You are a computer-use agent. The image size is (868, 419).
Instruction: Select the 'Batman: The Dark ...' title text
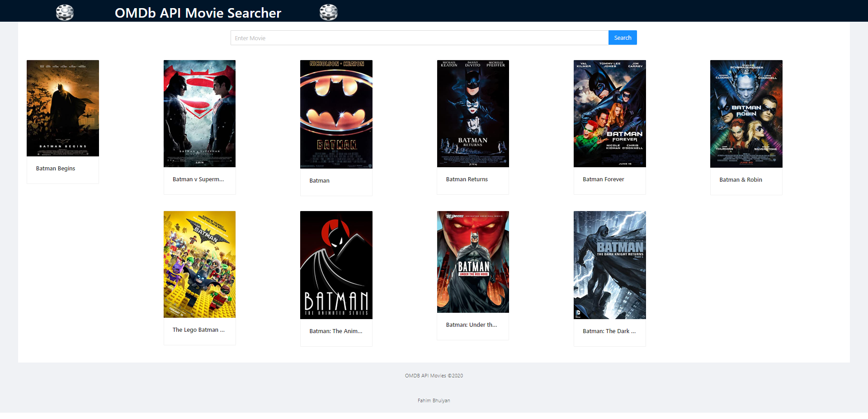[x=609, y=331]
